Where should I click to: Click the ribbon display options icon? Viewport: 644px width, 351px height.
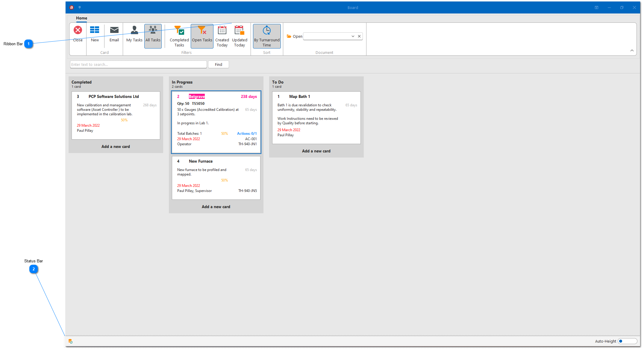pyautogui.click(x=596, y=7)
